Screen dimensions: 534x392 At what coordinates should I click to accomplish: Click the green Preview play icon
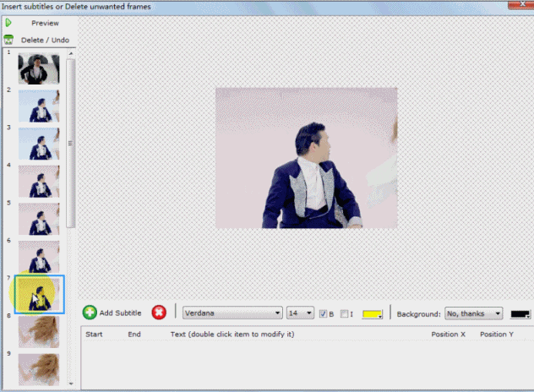[x=8, y=23]
